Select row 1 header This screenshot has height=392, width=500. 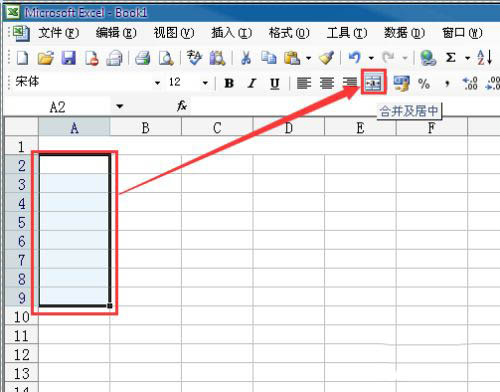[21, 146]
